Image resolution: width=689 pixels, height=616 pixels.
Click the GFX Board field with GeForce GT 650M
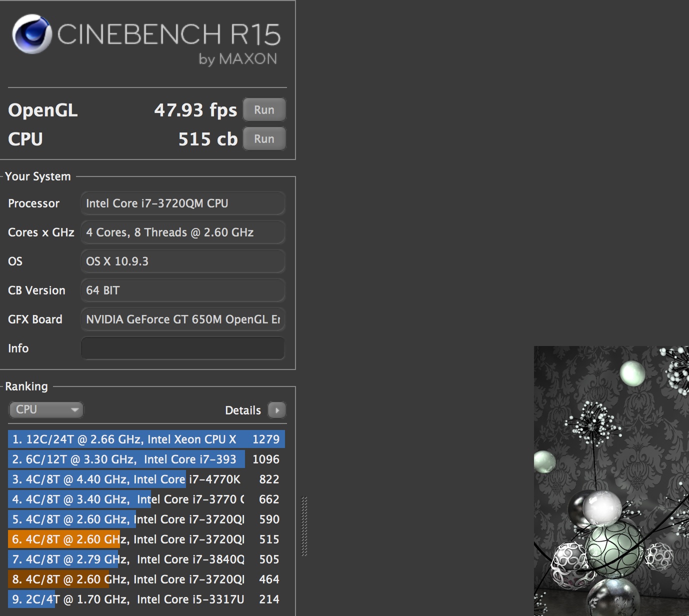pyautogui.click(x=182, y=319)
